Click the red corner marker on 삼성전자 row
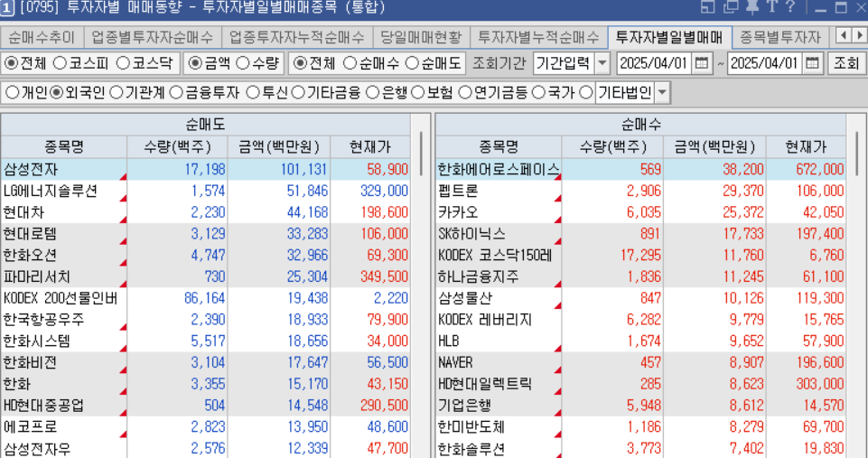Screen dimensions: 868x458 pos(123,176)
